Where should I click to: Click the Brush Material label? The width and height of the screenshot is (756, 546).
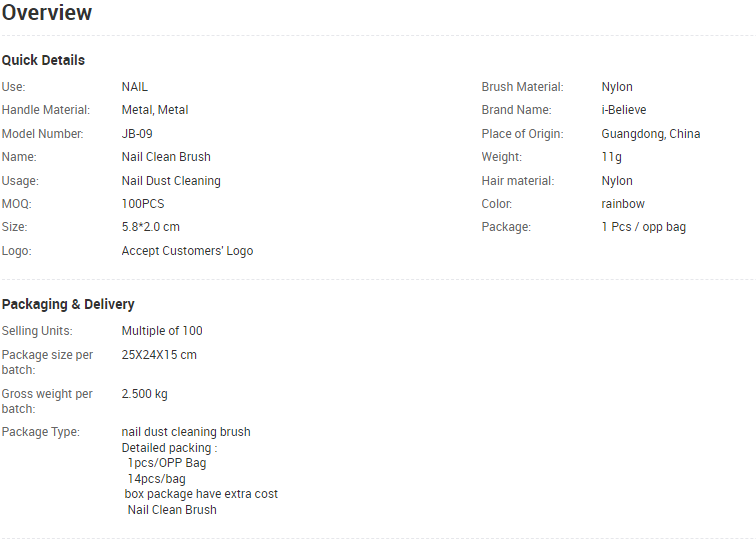pos(522,87)
